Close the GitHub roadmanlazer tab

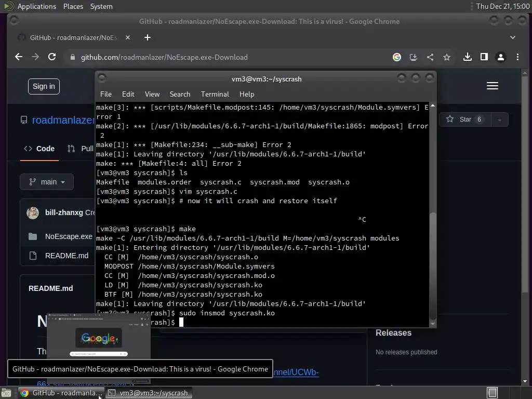pyautogui.click(x=128, y=37)
